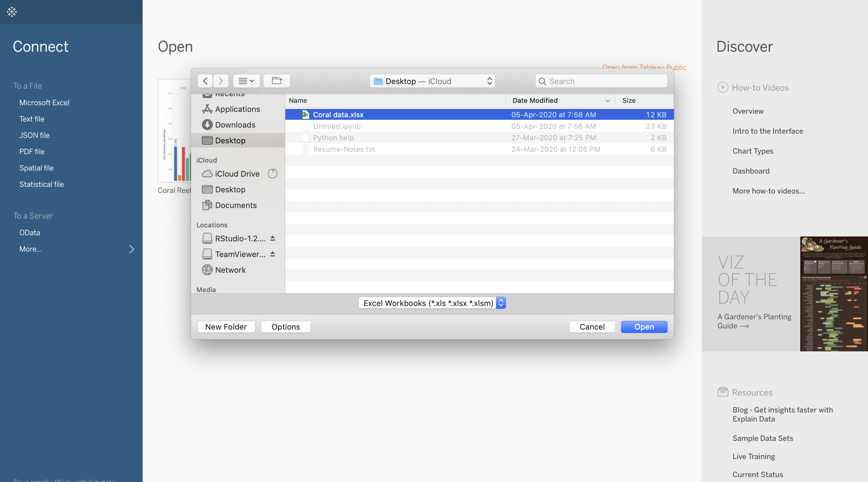This screenshot has width=868, height=482.
Task: Open the Dashboard how-to video
Action: 751,171
